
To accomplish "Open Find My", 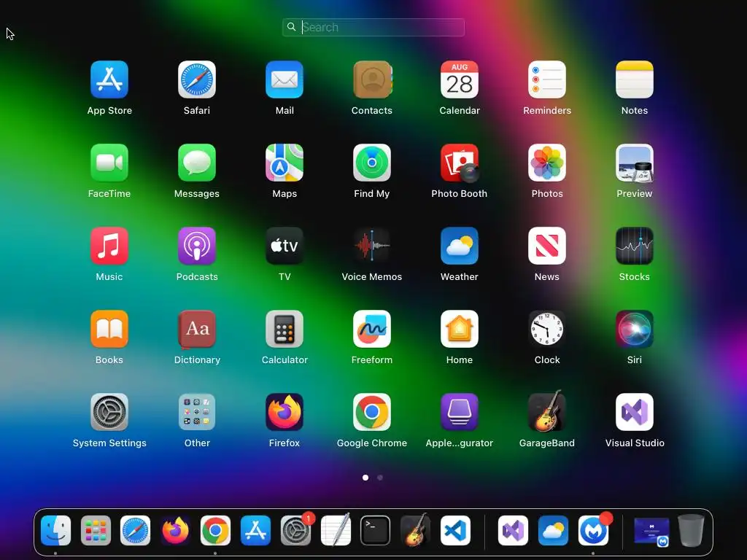I will click(x=372, y=163).
